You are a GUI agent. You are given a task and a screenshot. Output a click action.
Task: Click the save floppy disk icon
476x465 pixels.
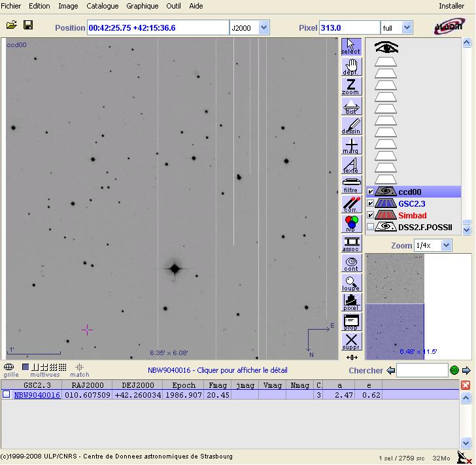pos(28,25)
